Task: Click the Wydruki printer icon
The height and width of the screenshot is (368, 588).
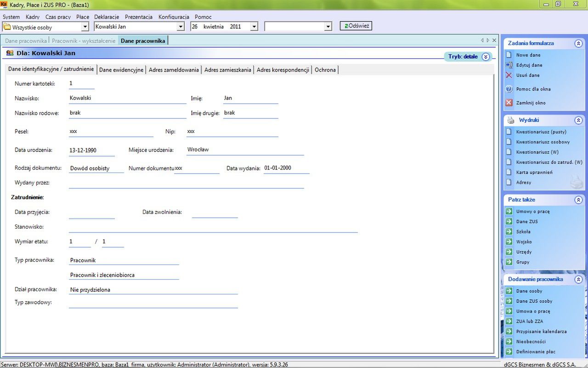Action: tap(511, 120)
